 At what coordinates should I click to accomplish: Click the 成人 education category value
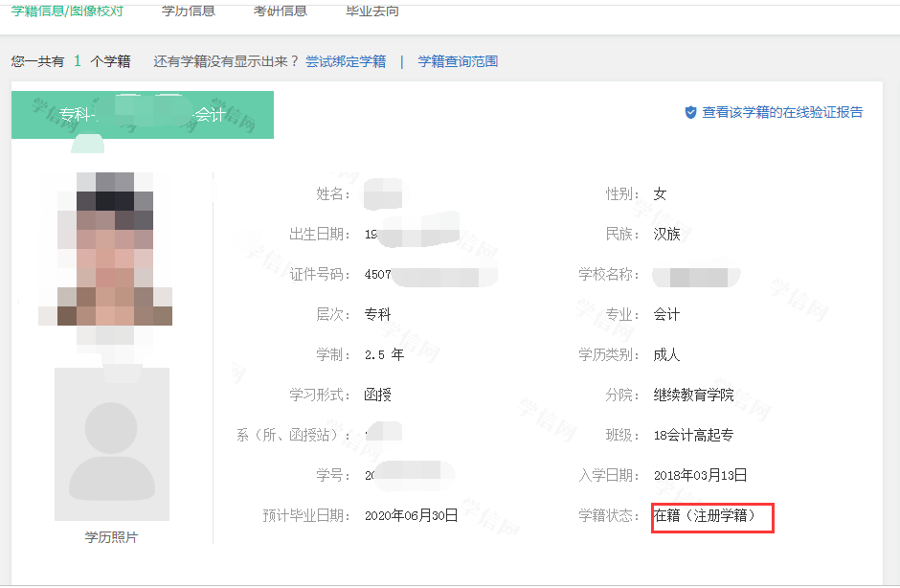tap(666, 354)
